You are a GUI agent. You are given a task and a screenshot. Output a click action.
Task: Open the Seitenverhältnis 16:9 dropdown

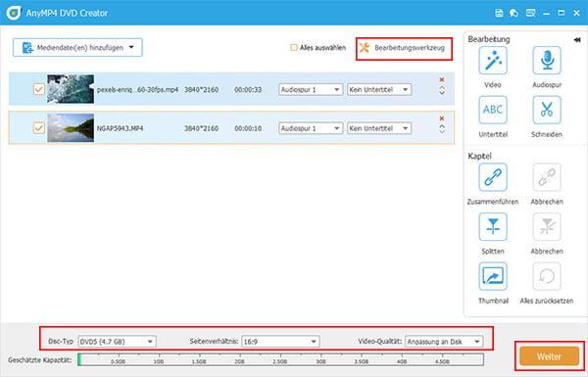280,342
